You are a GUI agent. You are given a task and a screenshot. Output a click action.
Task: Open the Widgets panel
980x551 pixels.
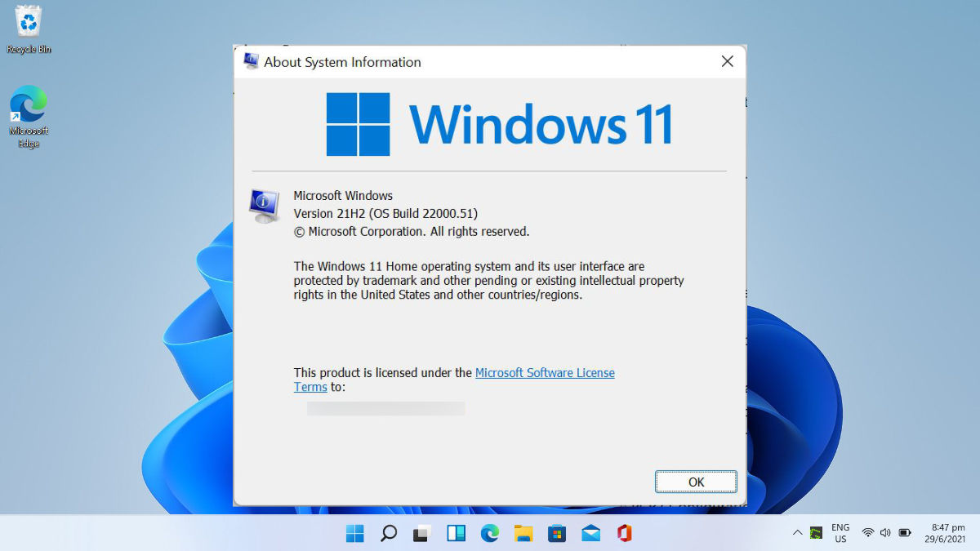tap(456, 533)
